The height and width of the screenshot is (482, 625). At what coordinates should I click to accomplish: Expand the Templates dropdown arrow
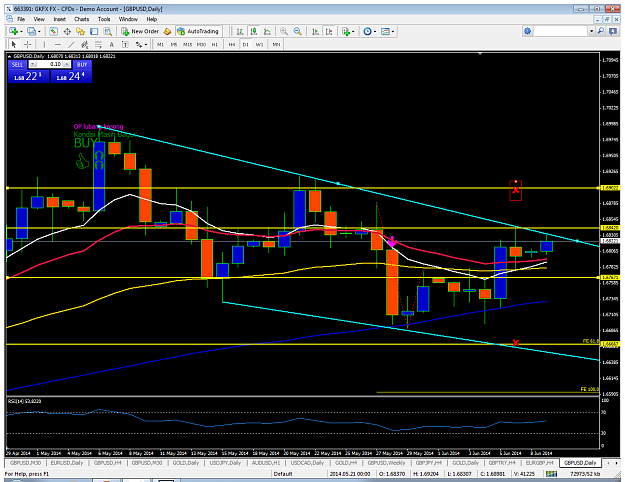(393, 31)
